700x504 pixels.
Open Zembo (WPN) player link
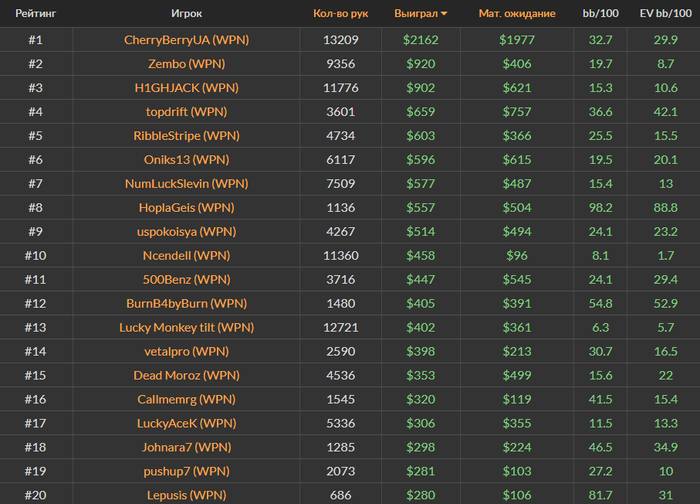185,64
